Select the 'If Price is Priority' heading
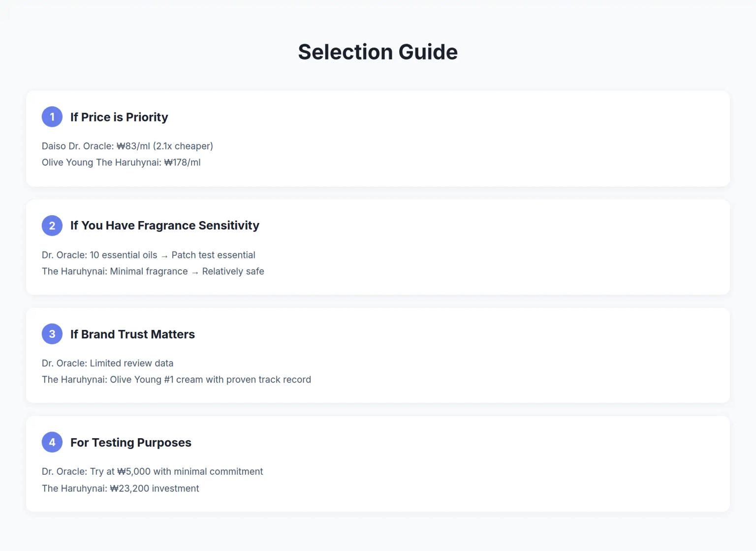Image resolution: width=756 pixels, height=551 pixels. point(119,117)
